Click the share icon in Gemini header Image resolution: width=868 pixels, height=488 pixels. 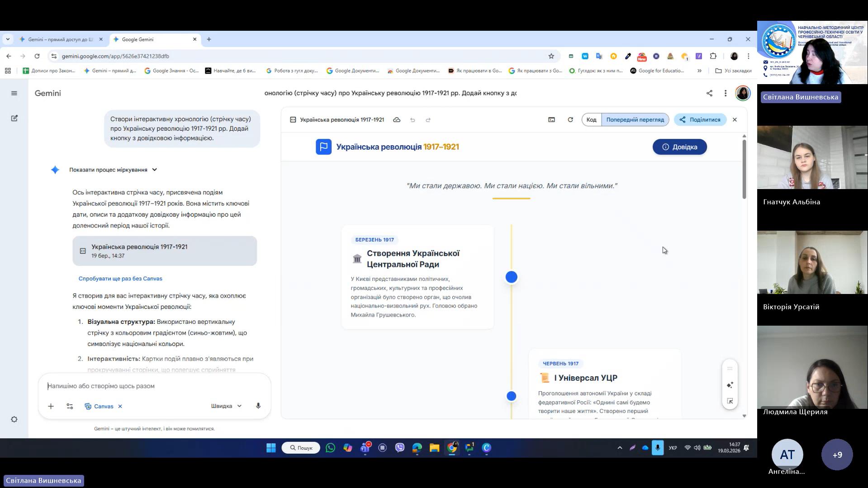[x=709, y=93]
